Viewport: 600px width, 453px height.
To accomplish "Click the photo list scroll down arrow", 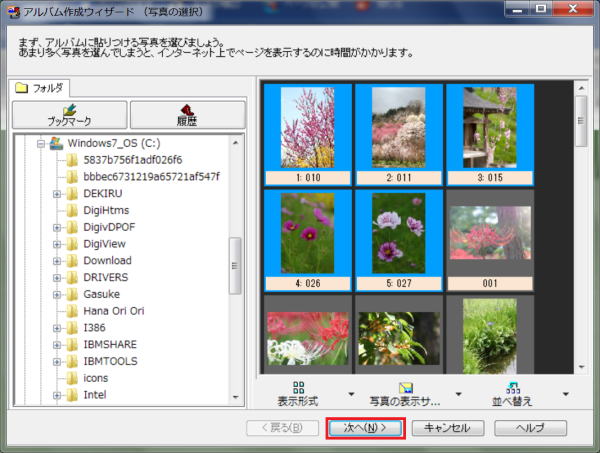I will (581, 367).
